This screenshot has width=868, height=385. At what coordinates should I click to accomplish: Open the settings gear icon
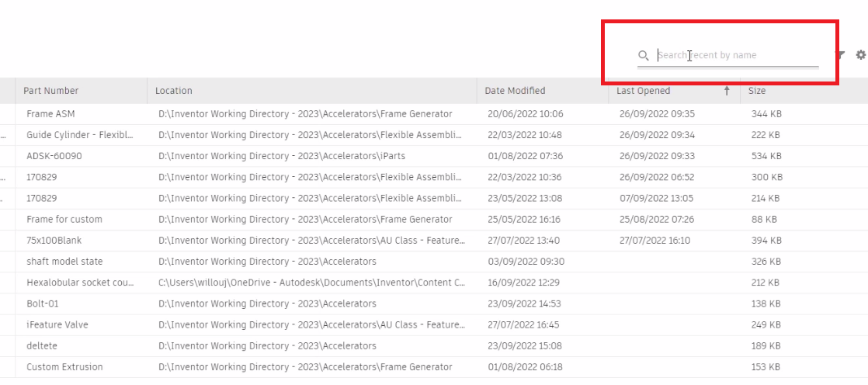(x=861, y=55)
